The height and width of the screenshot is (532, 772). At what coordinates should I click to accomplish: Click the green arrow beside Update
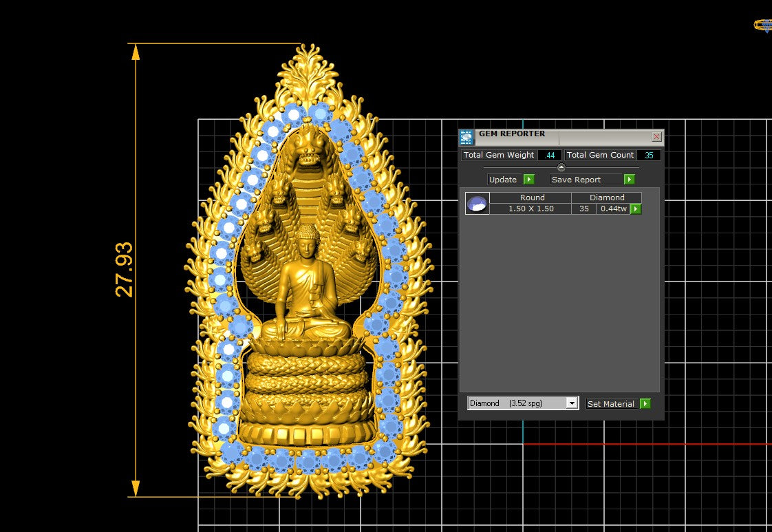coord(529,180)
